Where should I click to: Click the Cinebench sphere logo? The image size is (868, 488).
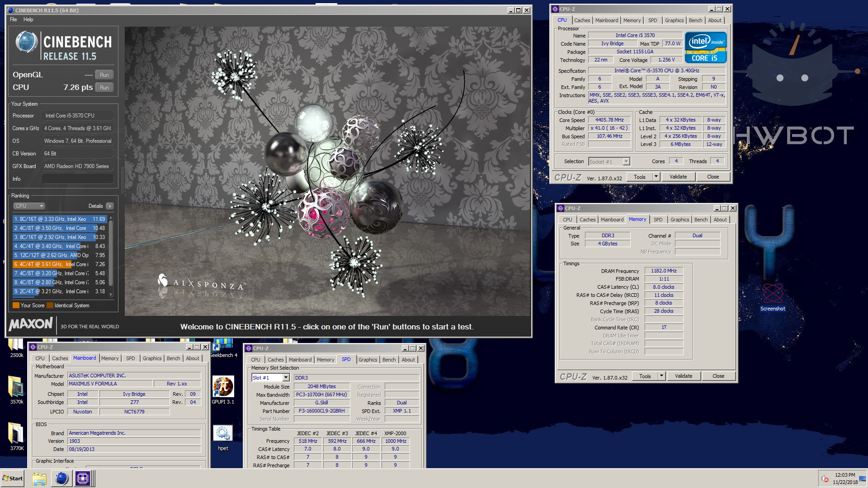[x=26, y=42]
